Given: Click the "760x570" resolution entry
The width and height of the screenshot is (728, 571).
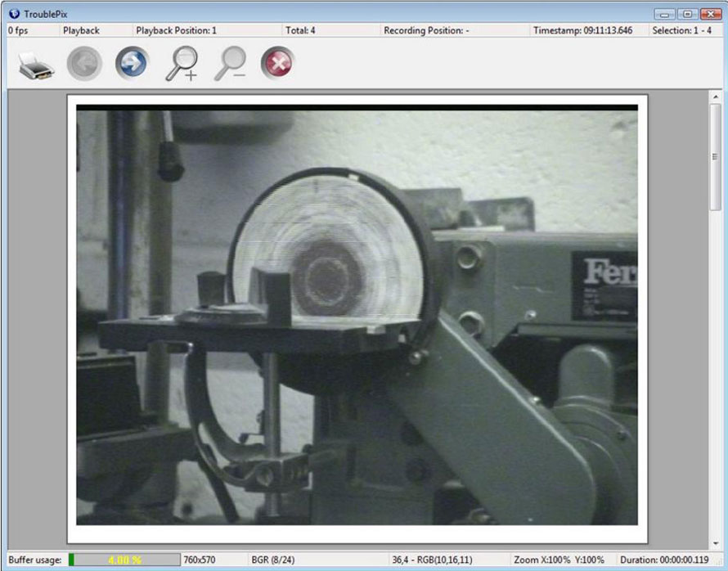Looking at the screenshot, I should click(200, 560).
